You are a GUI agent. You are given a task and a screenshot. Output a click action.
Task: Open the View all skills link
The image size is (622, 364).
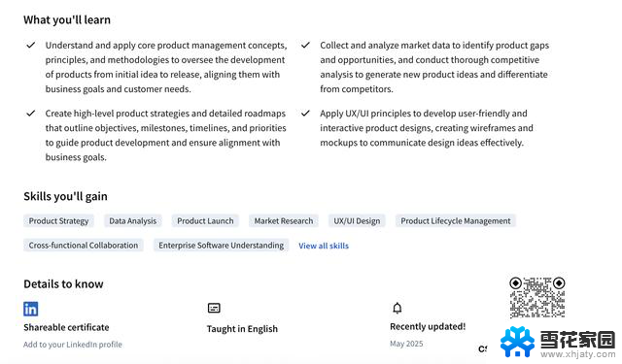click(324, 246)
